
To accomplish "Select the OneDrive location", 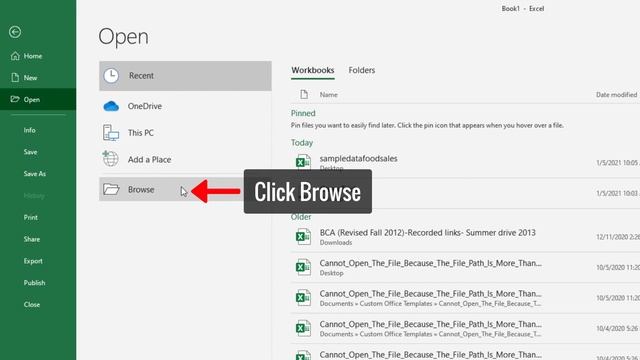I will coord(185,106).
